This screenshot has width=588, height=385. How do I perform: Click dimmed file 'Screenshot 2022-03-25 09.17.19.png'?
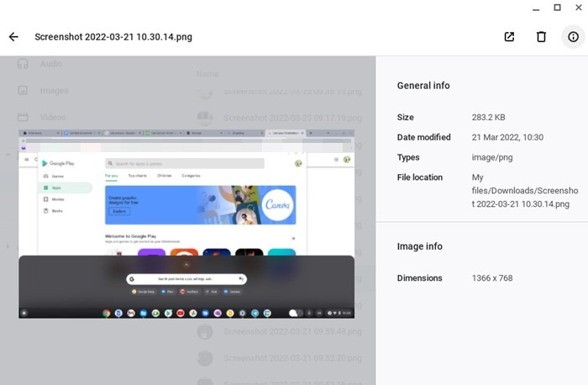(x=280, y=118)
